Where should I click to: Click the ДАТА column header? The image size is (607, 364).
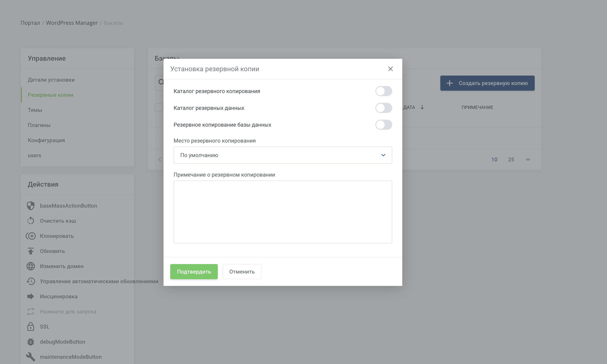point(409,107)
